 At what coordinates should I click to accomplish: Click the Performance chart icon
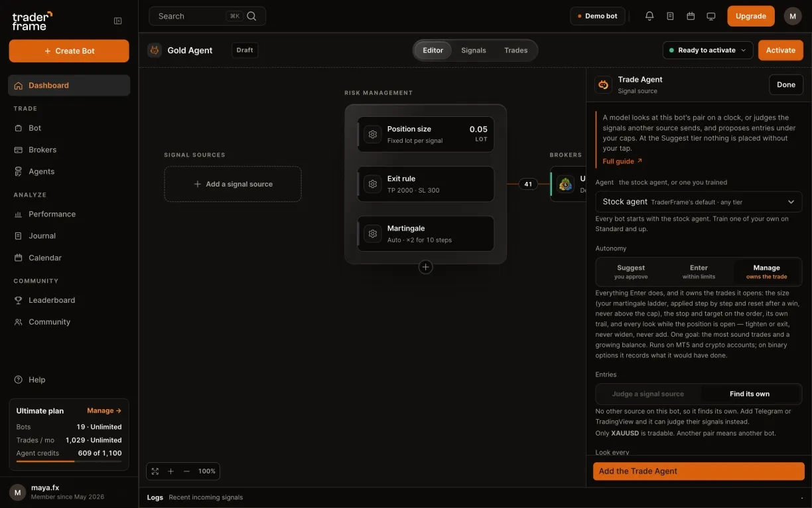tap(19, 214)
